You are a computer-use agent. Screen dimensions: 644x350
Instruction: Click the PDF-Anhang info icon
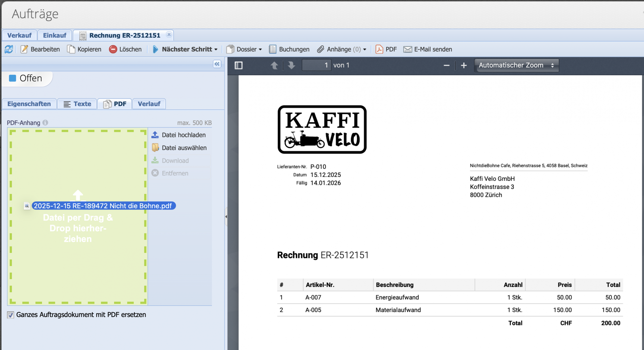point(45,123)
